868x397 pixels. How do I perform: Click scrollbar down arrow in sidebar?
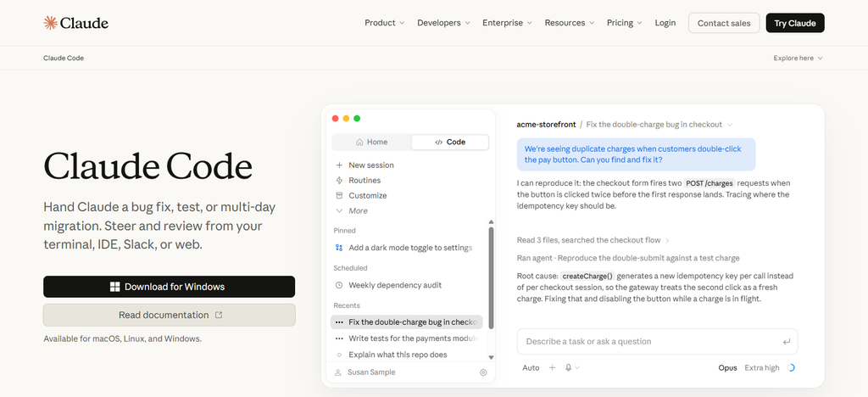pyautogui.click(x=491, y=358)
